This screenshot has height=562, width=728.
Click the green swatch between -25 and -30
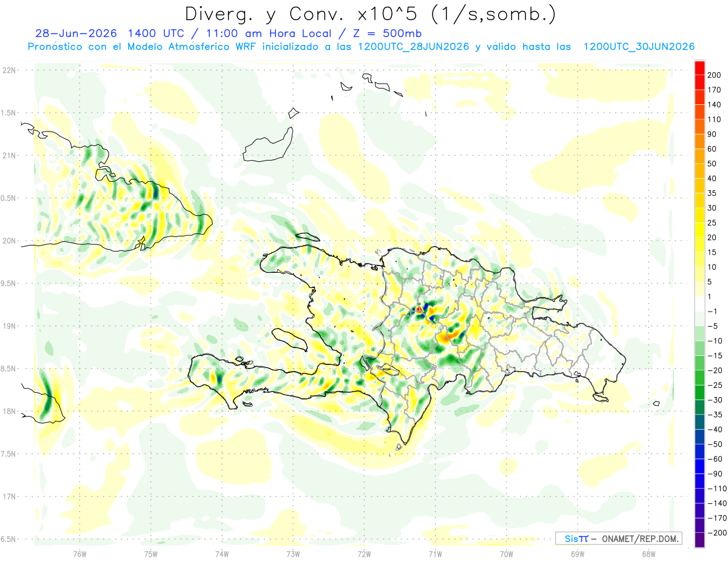(x=699, y=392)
